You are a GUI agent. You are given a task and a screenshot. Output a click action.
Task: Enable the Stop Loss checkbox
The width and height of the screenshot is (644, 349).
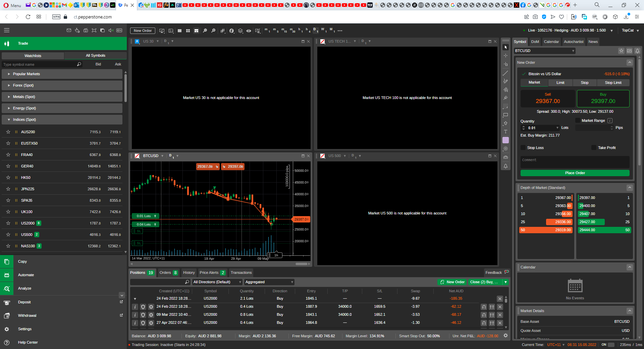click(523, 148)
